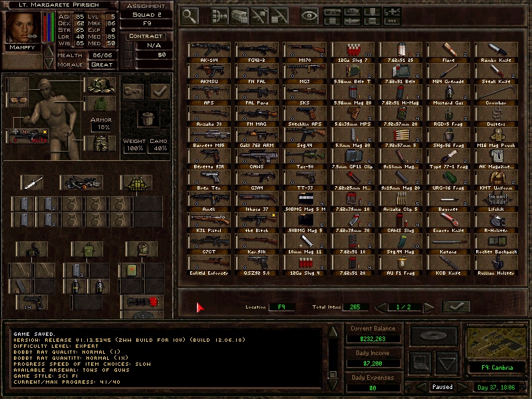Filter sector inventory by ammo crates icon
Viewport: 532px width, 399px height.
pyautogui.click(x=239, y=15)
